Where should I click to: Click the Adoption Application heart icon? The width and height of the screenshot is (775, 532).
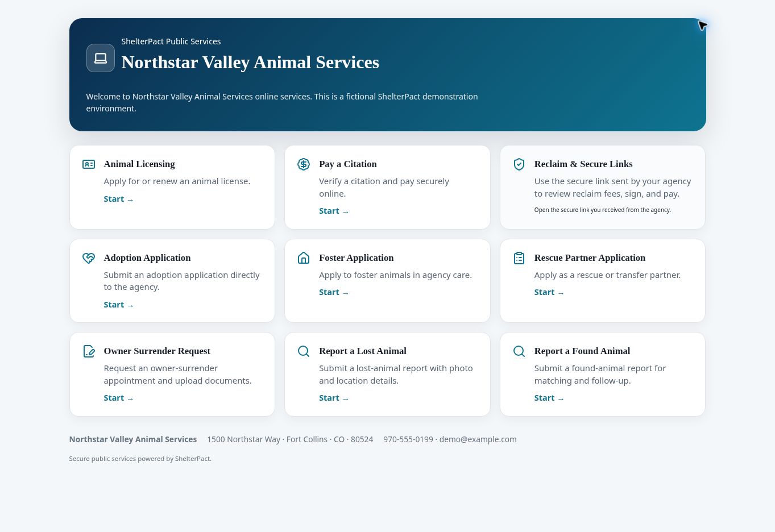coord(89,258)
